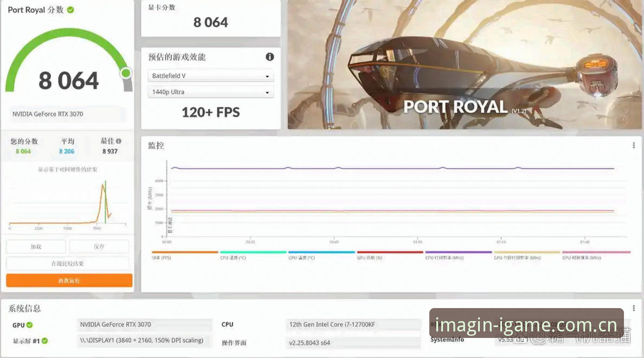Click the green check icon next to GPU
This screenshot has height=358, width=644.
pos(30,325)
